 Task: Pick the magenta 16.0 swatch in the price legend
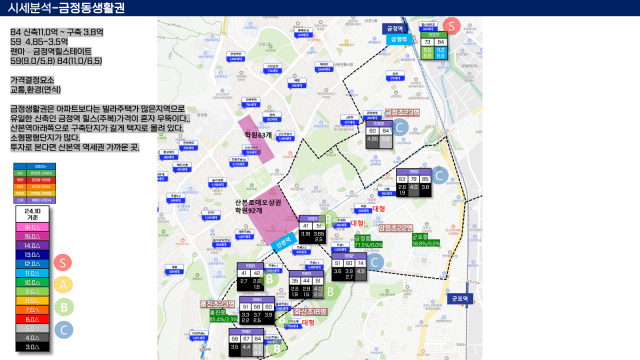click(x=32, y=236)
